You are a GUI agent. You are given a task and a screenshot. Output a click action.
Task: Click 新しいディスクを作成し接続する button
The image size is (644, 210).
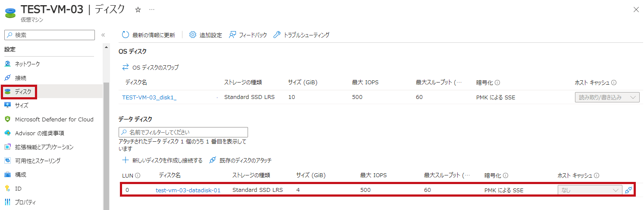(x=162, y=160)
